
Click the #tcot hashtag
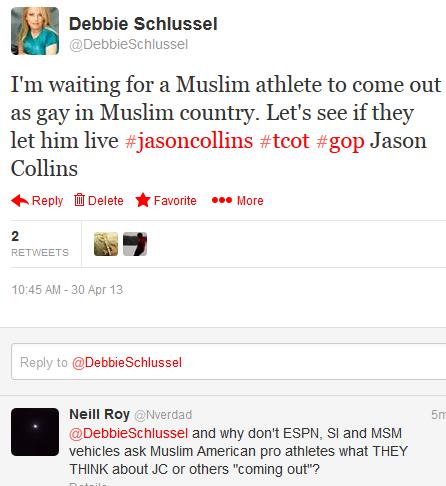tap(284, 141)
